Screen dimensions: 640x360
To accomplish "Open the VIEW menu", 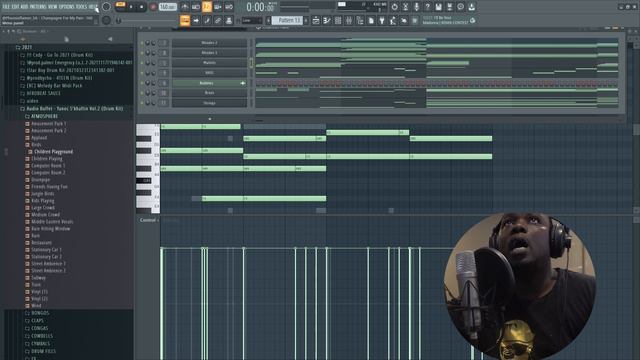I will (x=53, y=7).
